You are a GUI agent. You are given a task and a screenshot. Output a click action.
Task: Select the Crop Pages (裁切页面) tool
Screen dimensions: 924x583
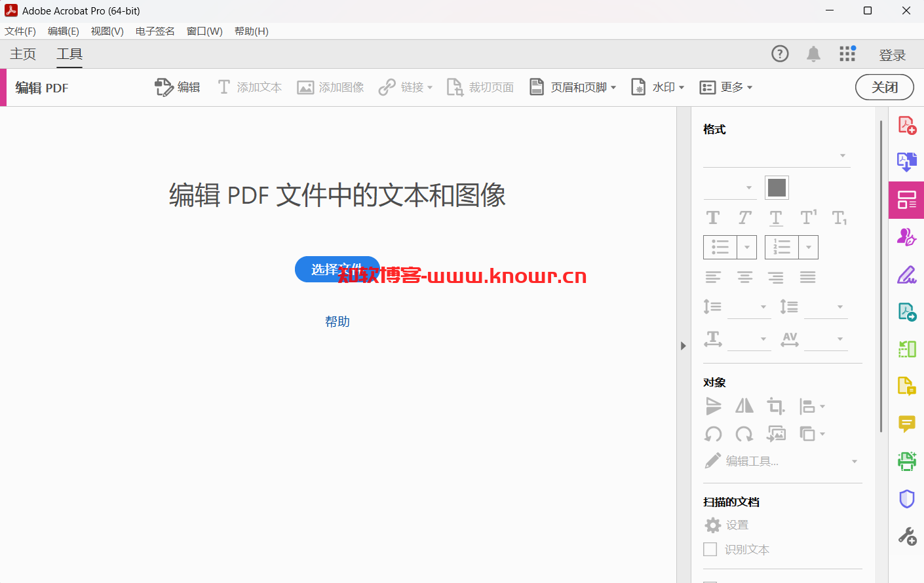(x=480, y=87)
